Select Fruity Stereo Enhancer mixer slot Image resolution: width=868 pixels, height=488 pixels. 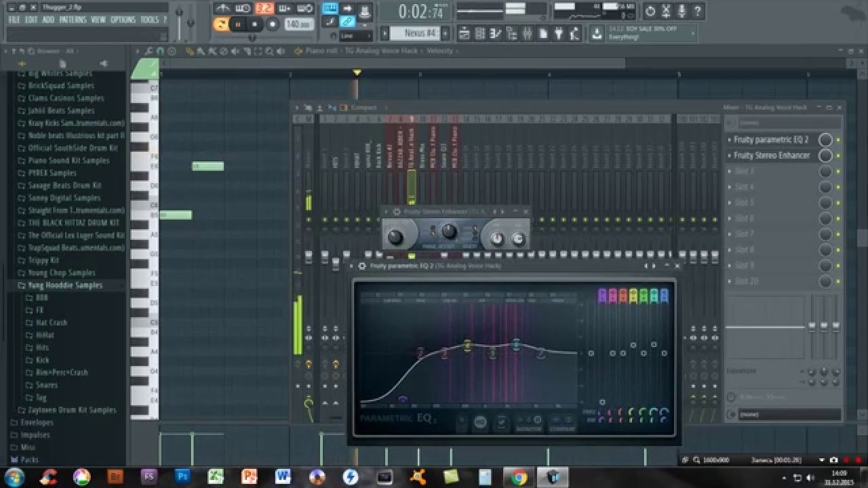coord(772,155)
